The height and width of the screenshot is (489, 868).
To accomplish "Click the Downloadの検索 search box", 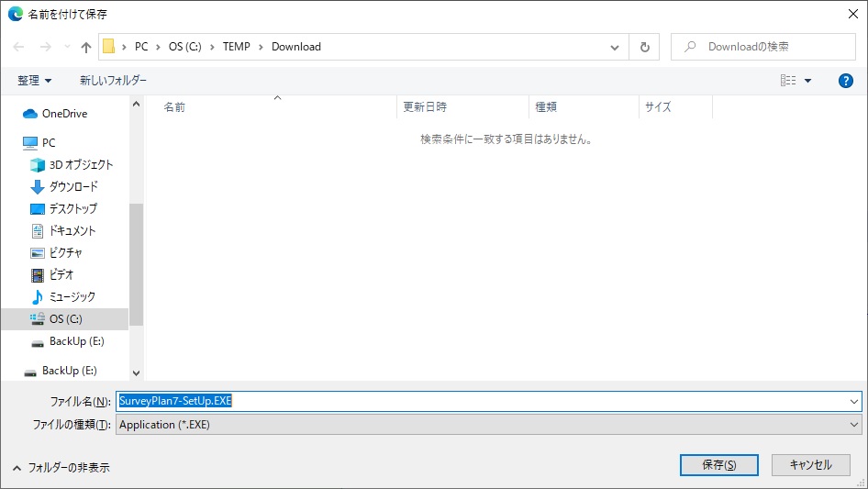I will tap(763, 47).
